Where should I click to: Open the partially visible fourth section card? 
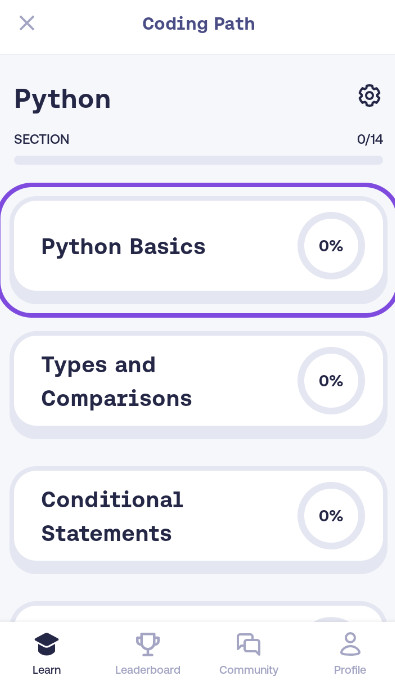(x=198, y=612)
